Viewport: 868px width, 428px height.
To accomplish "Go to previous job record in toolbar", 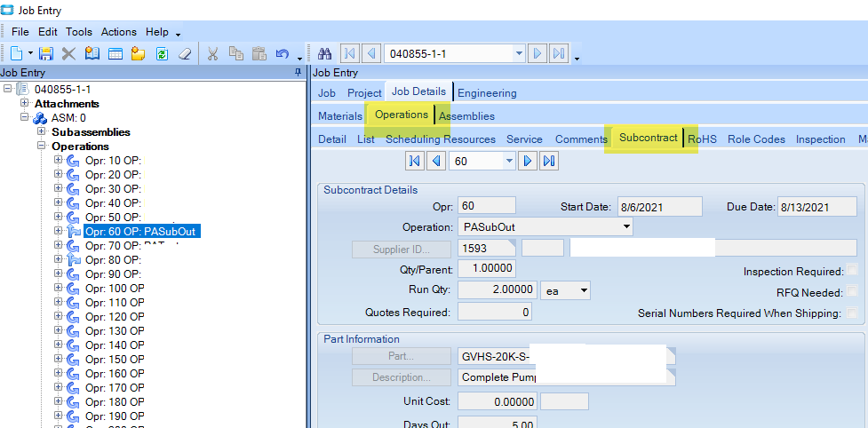I will tap(370, 53).
